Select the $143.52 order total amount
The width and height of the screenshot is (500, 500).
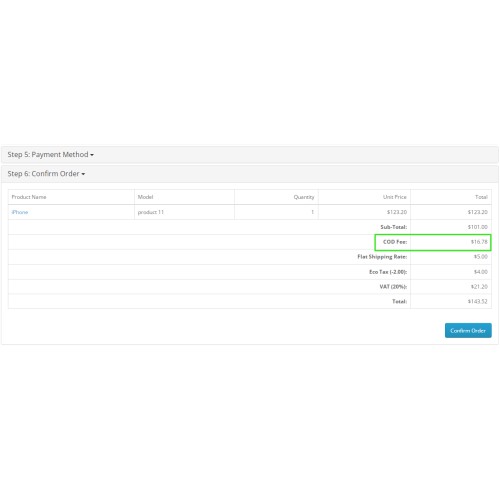(x=477, y=301)
